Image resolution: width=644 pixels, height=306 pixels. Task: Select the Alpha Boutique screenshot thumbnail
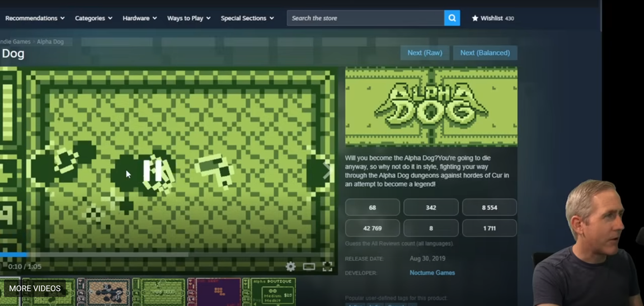[x=269, y=292]
